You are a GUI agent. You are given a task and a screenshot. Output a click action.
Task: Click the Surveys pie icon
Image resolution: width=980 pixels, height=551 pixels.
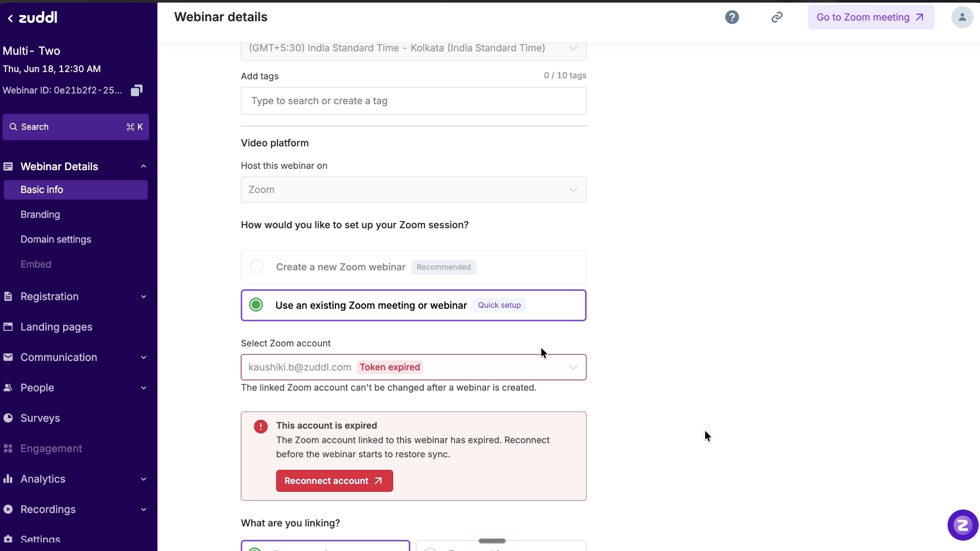[x=8, y=418]
